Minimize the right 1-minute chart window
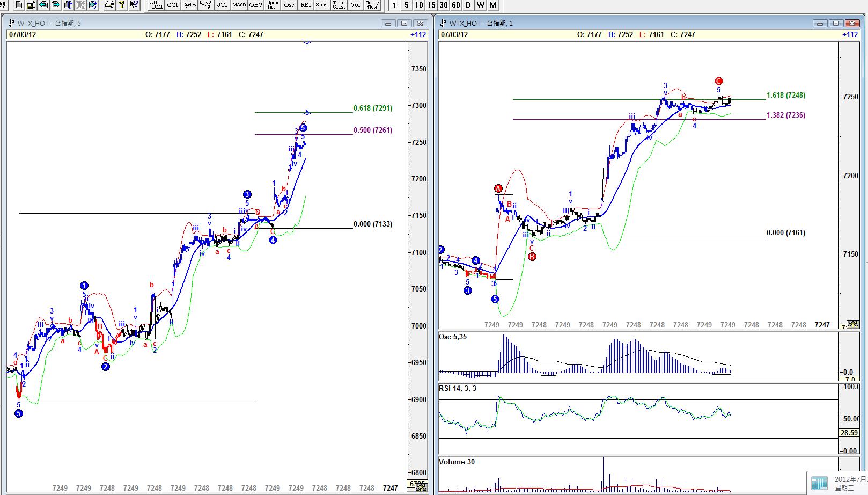This screenshot has width=868, height=495. click(820, 23)
